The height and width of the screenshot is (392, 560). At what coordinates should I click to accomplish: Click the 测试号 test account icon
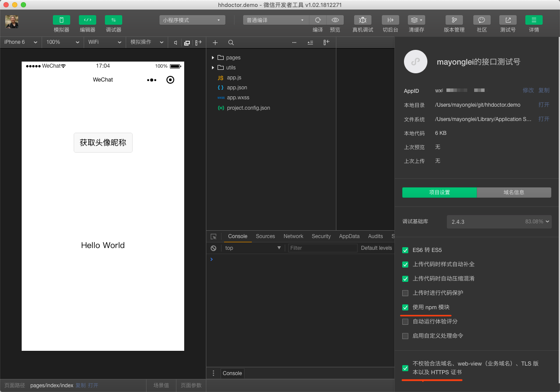tap(508, 20)
